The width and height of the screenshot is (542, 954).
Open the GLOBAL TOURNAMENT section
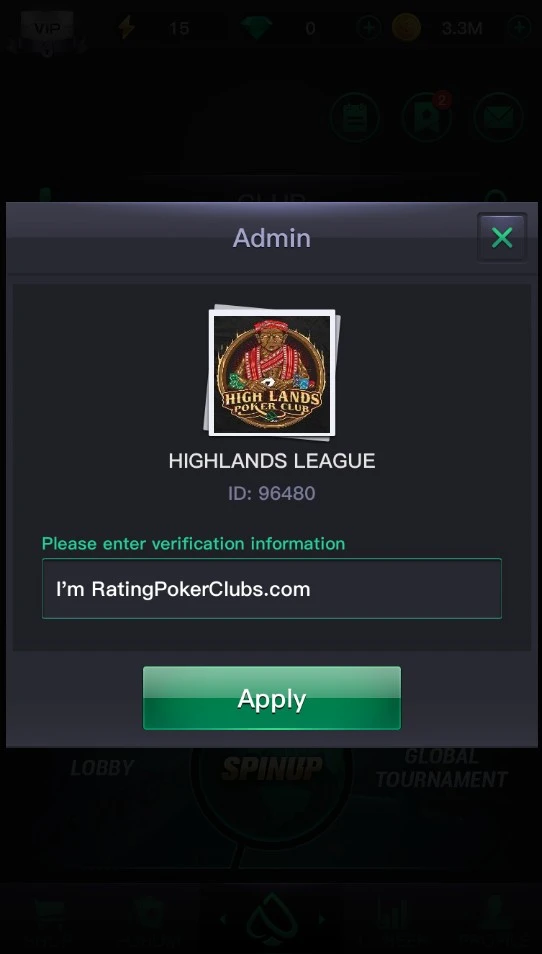point(441,768)
